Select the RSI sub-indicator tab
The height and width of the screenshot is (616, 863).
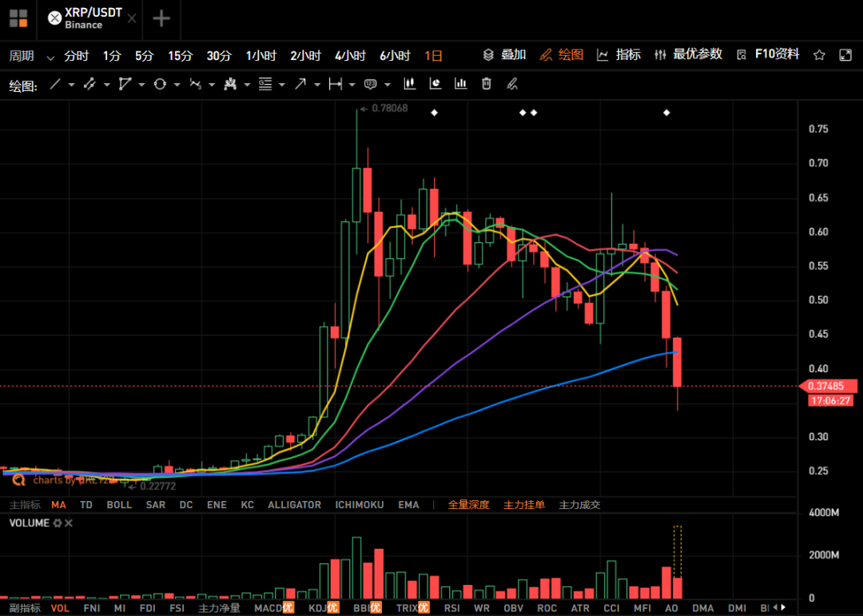[452, 608]
